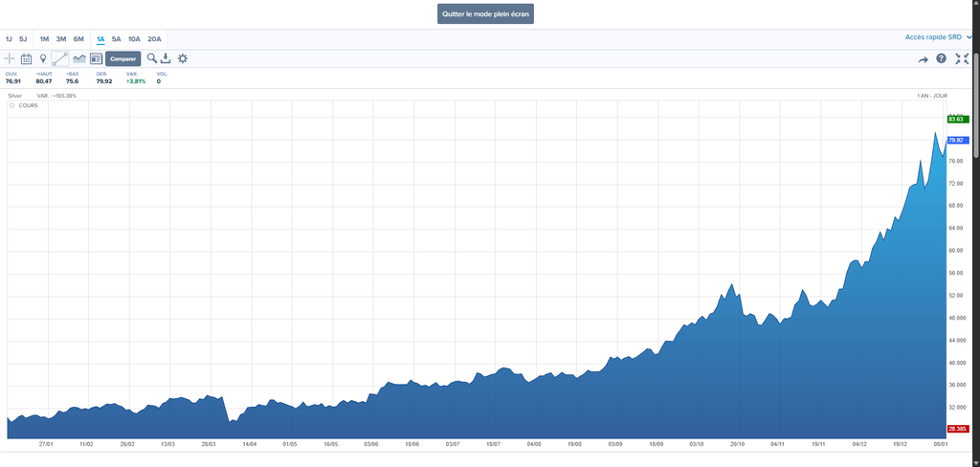Screen dimensions: 980x467
Task: Select the trend line drawing tool
Action: pyautogui.click(x=60, y=59)
